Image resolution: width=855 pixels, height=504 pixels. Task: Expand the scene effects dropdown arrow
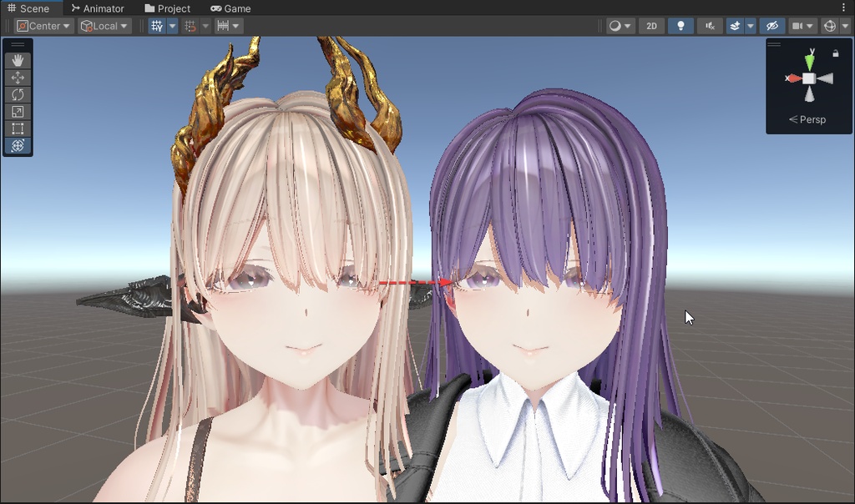[x=751, y=26]
